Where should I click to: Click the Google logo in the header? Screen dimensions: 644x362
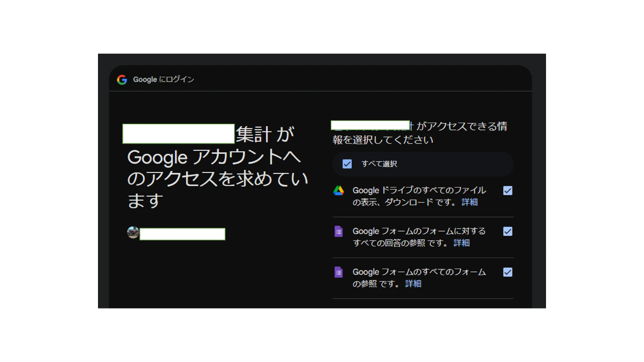[x=122, y=80]
